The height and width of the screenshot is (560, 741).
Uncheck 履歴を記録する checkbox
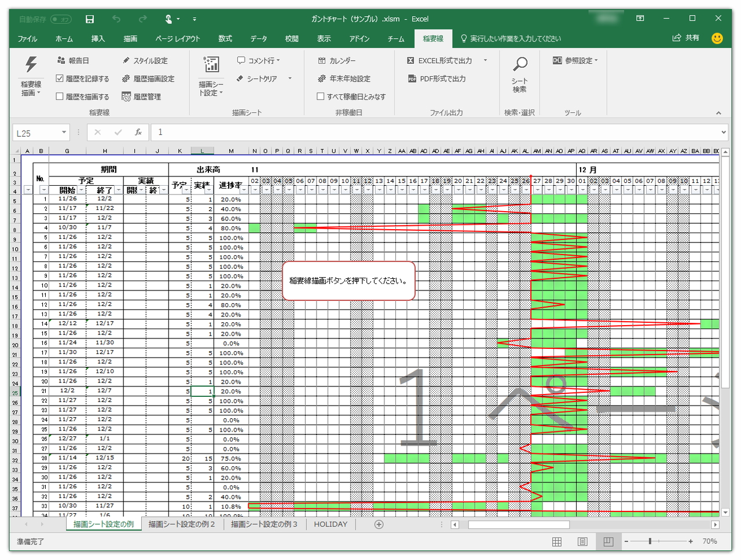60,79
